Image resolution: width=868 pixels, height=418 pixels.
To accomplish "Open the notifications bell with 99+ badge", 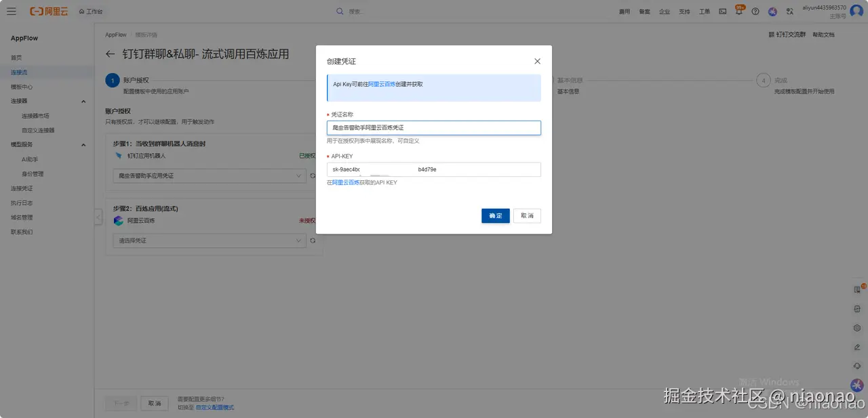I will [x=738, y=11].
